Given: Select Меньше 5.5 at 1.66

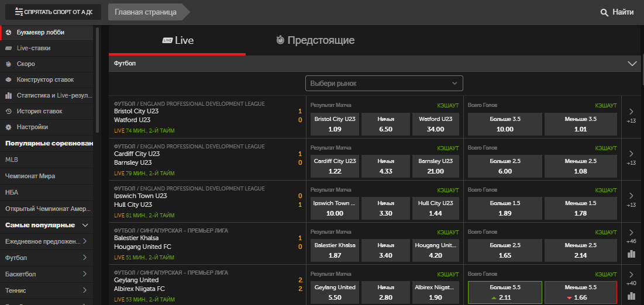Looking at the screenshot, I should [x=580, y=292].
